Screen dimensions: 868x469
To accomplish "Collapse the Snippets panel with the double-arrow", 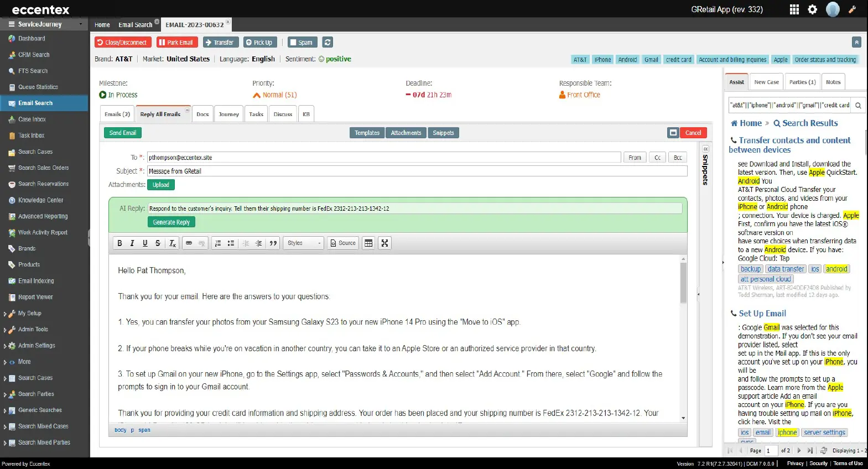I will point(705,149).
